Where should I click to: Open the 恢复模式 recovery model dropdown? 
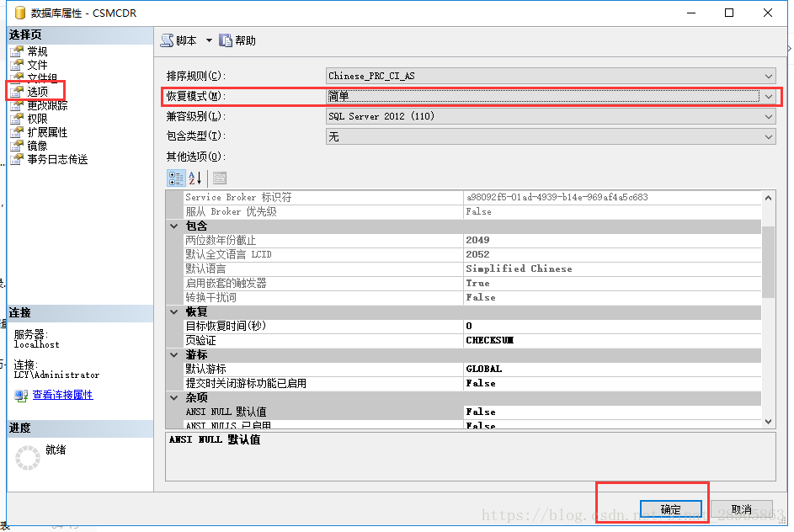768,96
